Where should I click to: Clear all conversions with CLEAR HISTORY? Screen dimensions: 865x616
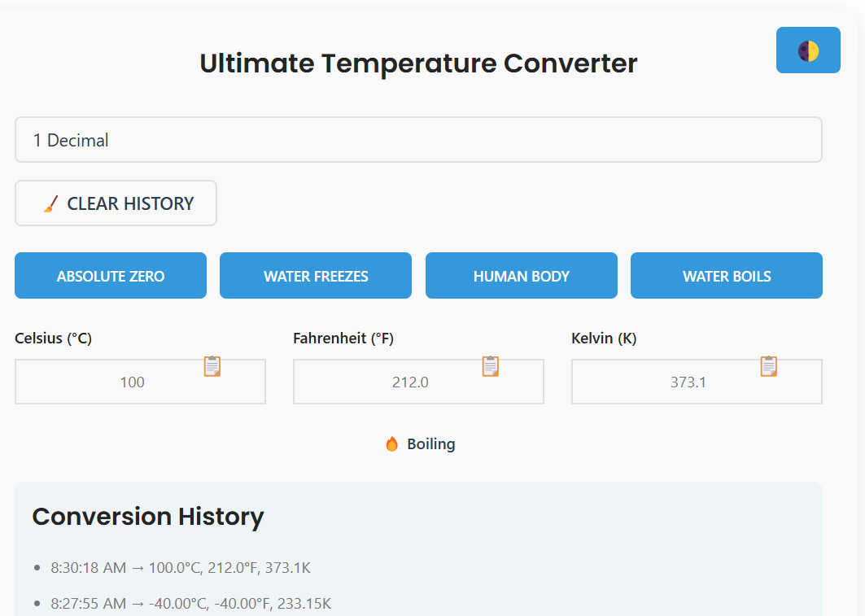click(x=116, y=203)
